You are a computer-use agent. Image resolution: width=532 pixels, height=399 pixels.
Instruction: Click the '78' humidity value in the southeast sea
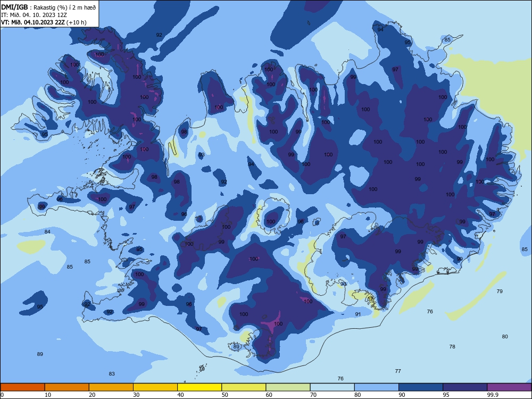pyautogui.click(x=452, y=347)
